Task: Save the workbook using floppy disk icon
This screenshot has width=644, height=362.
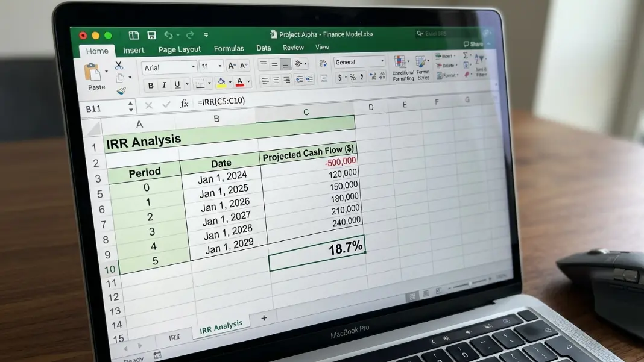Action: (151, 36)
